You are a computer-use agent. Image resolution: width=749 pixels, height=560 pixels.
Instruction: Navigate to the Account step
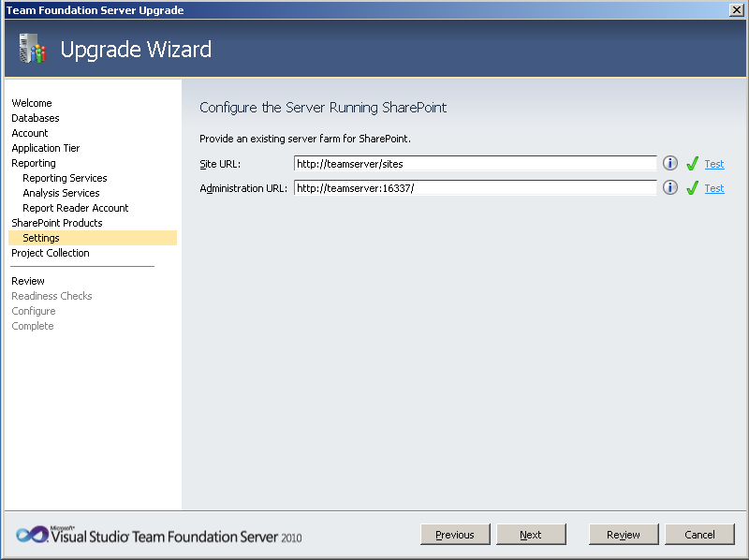[x=29, y=133]
